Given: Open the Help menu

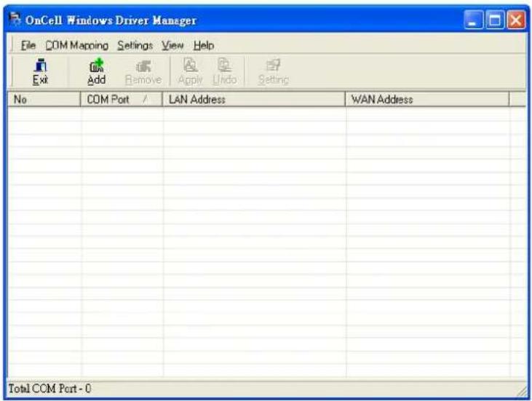Looking at the screenshot, I should 204,45.
